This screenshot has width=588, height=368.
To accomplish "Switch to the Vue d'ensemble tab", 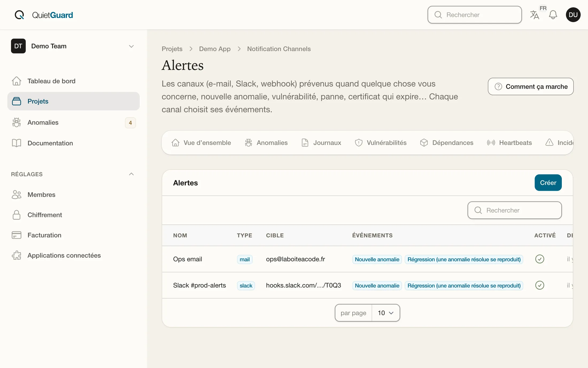I will pos(201,143).
